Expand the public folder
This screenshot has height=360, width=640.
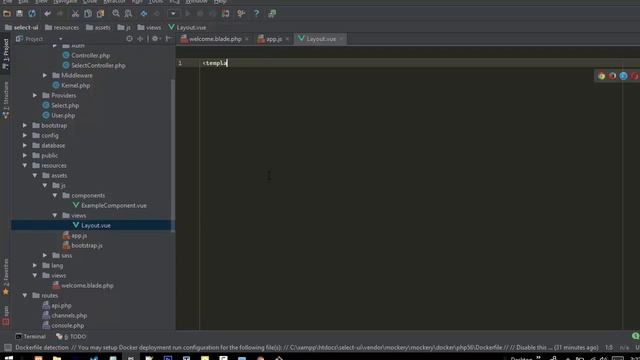[x=25, y=155]
